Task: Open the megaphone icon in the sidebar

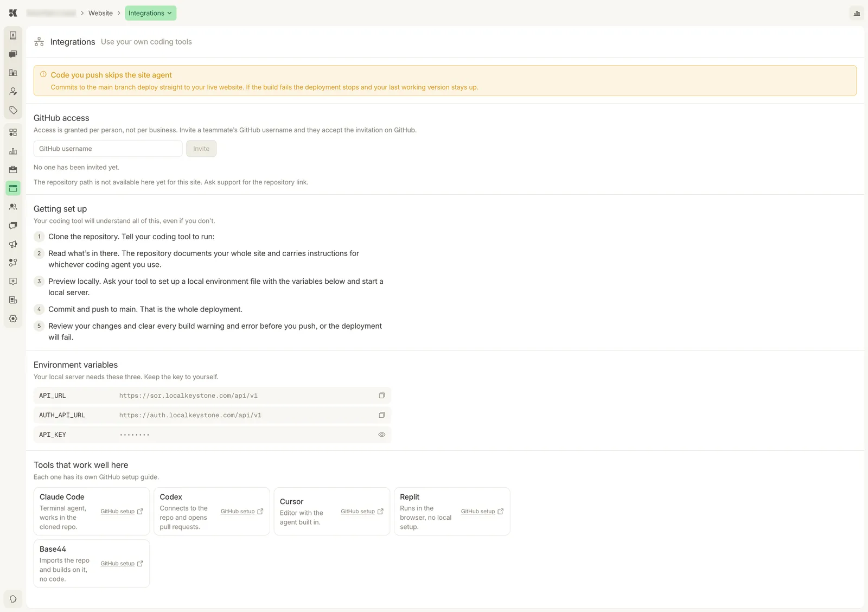Action: pos(13,244)
